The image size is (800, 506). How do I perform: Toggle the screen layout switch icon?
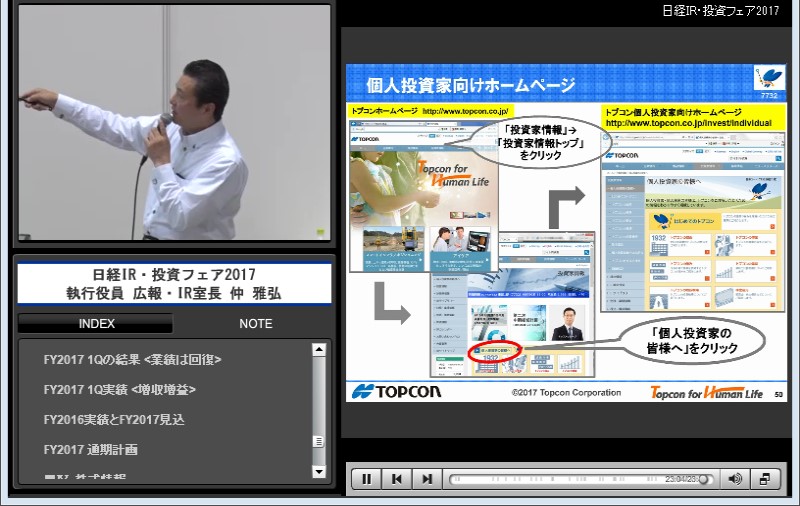pyautogui.click(x=765, y=479)
